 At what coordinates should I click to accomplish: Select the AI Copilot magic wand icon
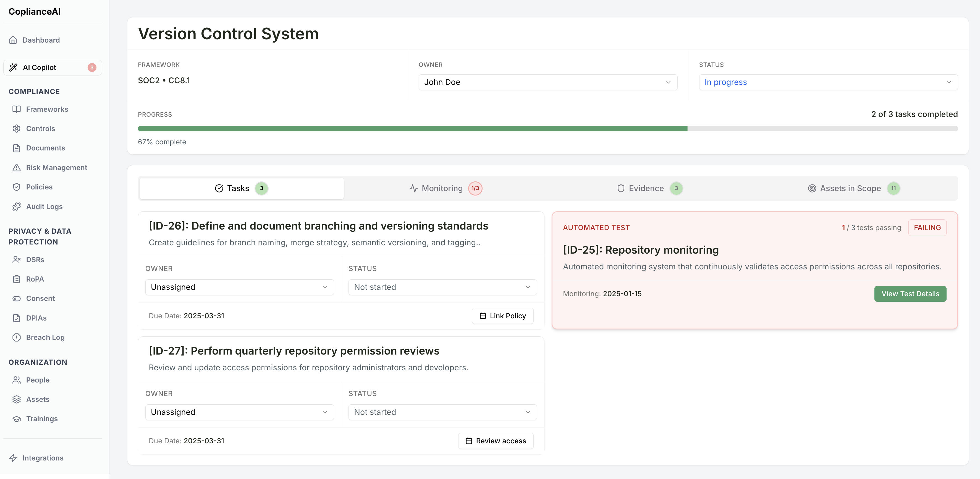(14, 67)
